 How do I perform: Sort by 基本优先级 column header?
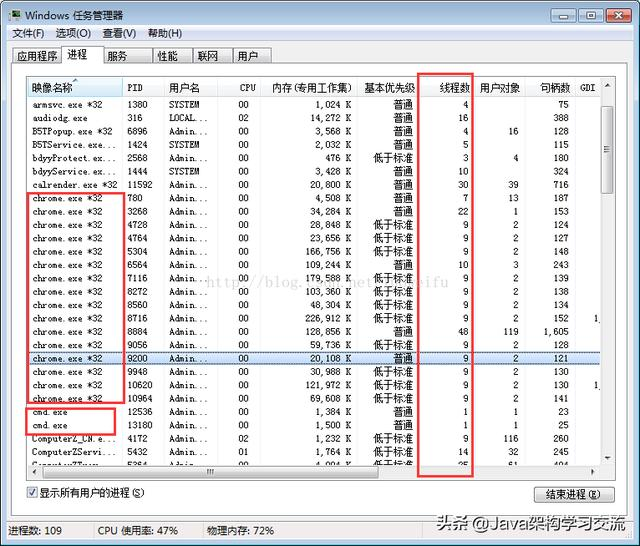(387, 87)
